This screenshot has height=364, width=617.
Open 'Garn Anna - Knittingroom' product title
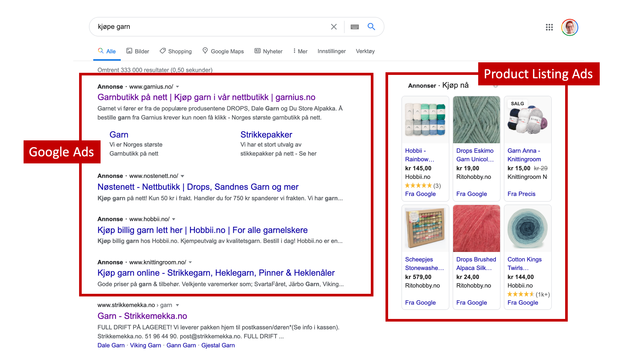[524, 155]
